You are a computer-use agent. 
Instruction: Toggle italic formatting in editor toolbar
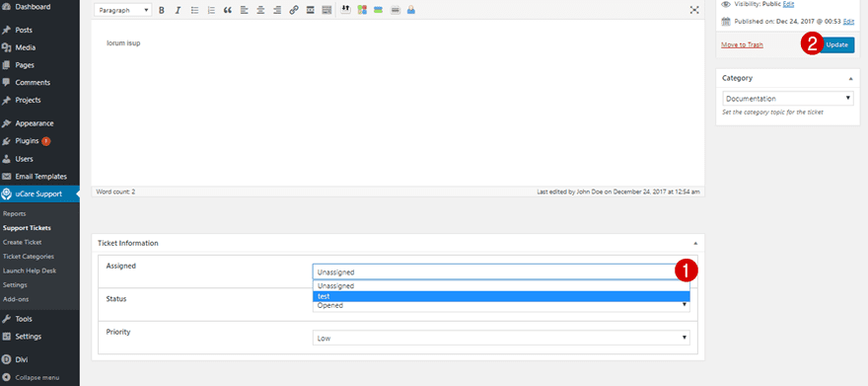pos(178,10)
